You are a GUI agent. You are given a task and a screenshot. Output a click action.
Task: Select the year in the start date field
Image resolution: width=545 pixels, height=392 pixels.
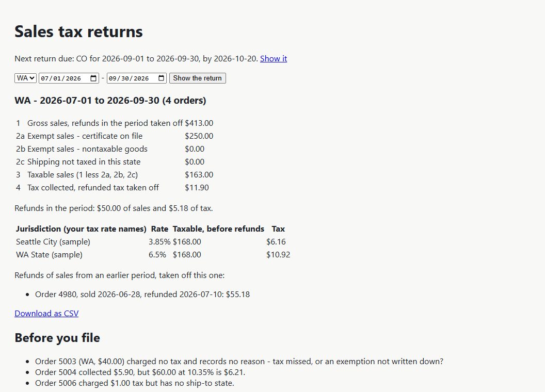tap(73, 78)
